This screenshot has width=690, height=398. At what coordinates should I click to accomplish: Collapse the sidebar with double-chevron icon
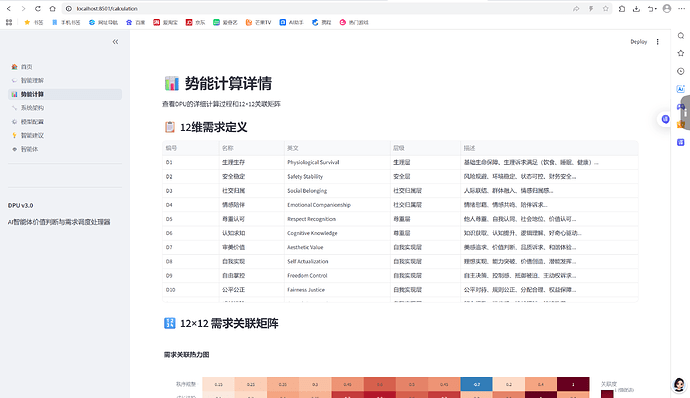[x=115, y=42]
